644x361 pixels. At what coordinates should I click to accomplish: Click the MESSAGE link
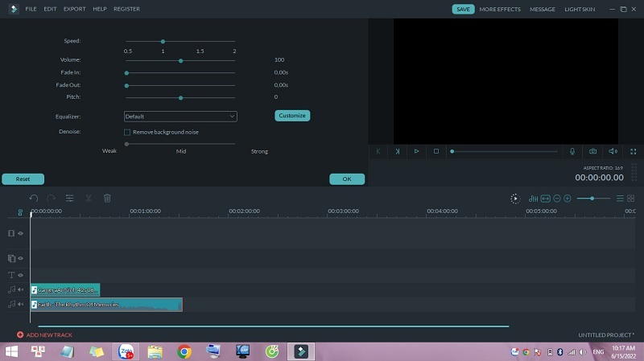(x=542, y=9)
